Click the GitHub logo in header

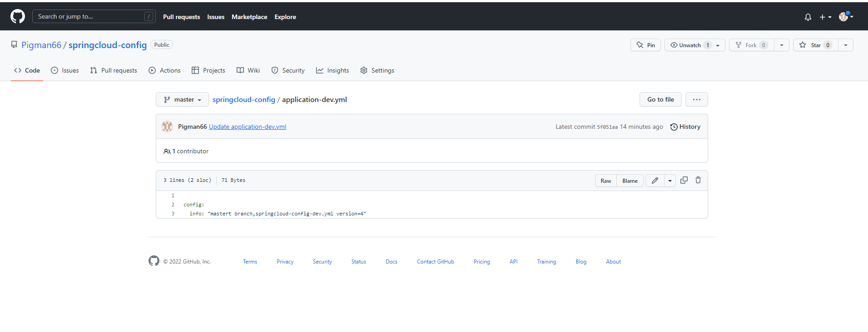[x=18, y=17]
